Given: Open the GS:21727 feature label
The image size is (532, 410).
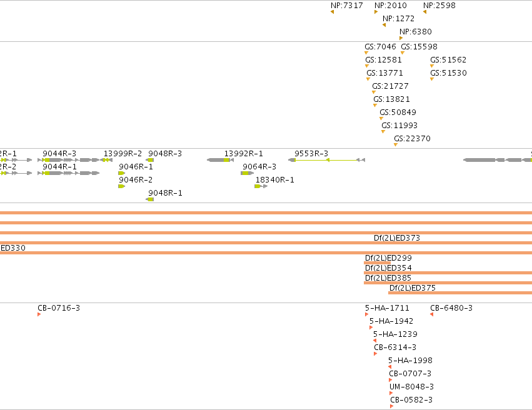Looking at the screenshot, I should click(x=391, y=86).
